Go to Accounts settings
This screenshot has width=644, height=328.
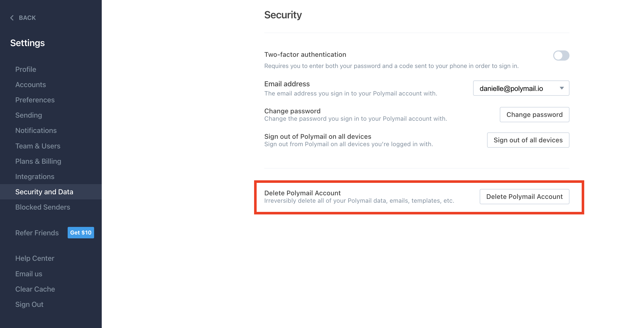pos(31,85)
